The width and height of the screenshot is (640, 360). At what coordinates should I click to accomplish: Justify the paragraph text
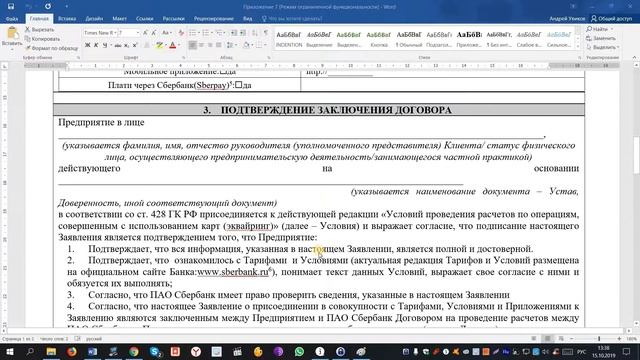tap(219, 45)
